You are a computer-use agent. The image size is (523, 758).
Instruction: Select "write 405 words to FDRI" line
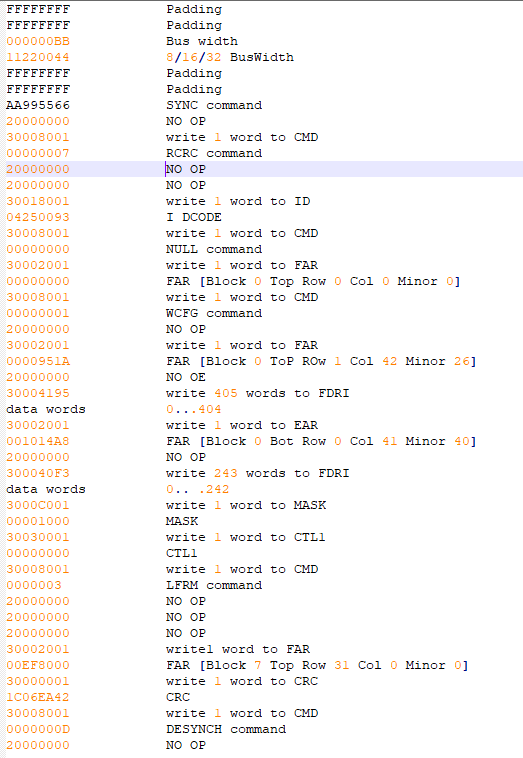point(258,393)
